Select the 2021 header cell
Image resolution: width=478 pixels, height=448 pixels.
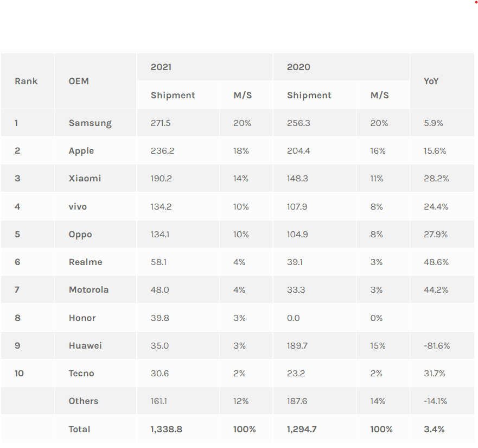coord(161,67)
